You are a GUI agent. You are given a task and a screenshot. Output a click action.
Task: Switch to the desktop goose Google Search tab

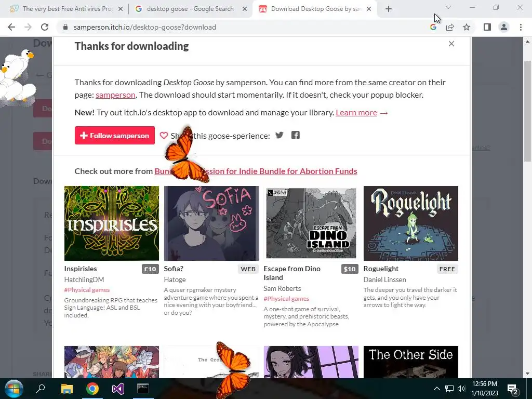pos(190,9)
